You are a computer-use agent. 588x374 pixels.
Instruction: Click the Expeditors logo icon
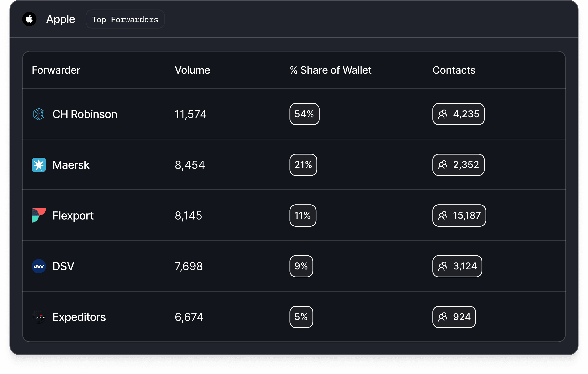[x=39, y=317]
